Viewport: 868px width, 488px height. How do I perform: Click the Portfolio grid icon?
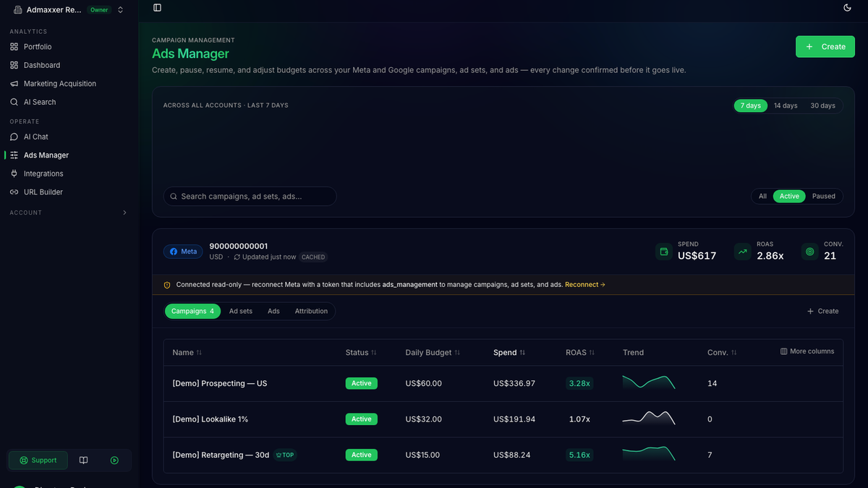(x=14, y=46)
